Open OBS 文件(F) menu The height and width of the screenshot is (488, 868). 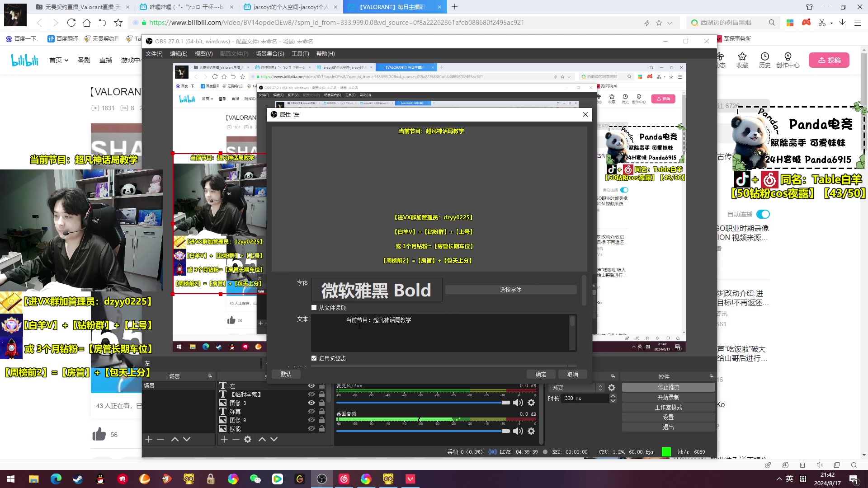[x=154, y=54]
